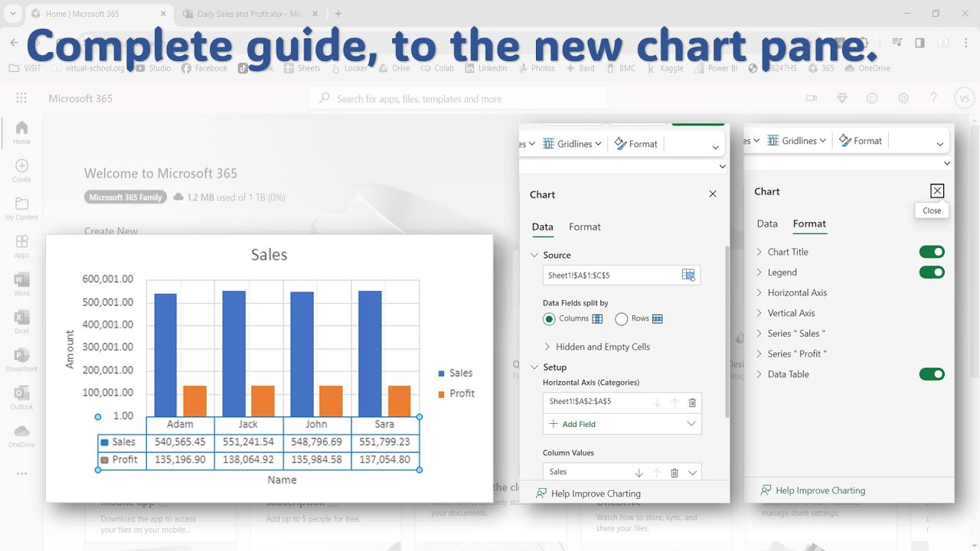
Task: Toggle the Legend switch off
Action: pyautogui.click(x=932, y=272)
